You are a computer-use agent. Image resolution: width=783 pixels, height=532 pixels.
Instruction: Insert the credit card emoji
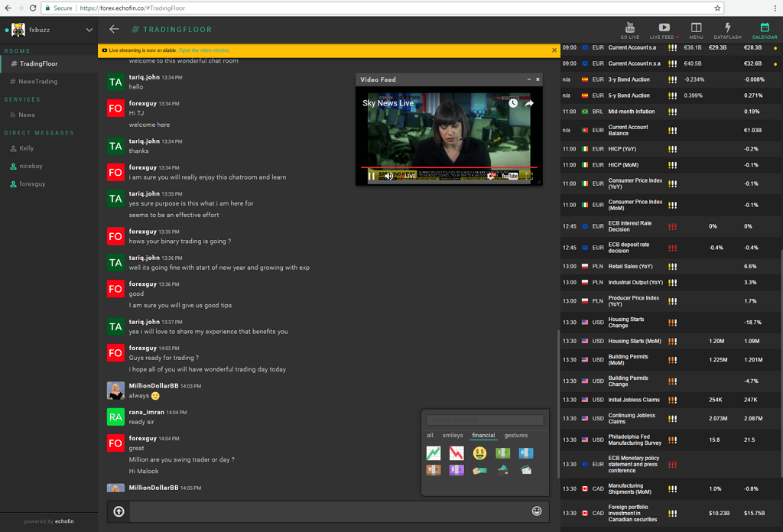526,469
